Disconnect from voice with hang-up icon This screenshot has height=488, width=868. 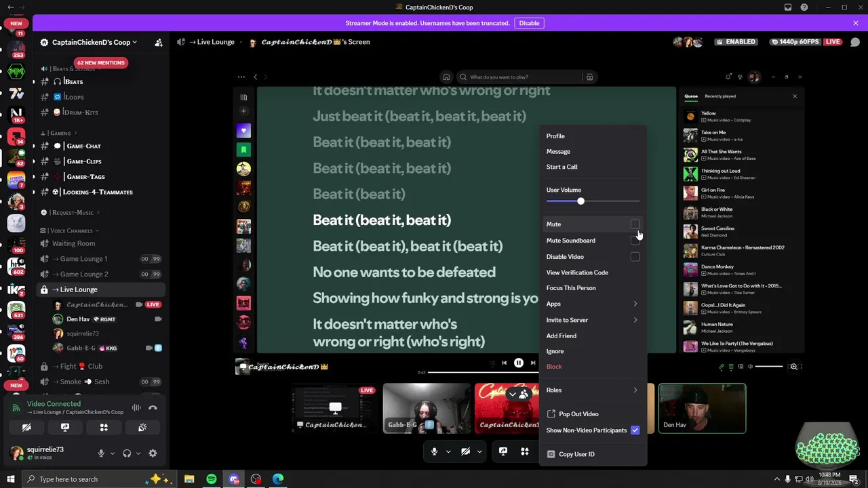(153, 408)
